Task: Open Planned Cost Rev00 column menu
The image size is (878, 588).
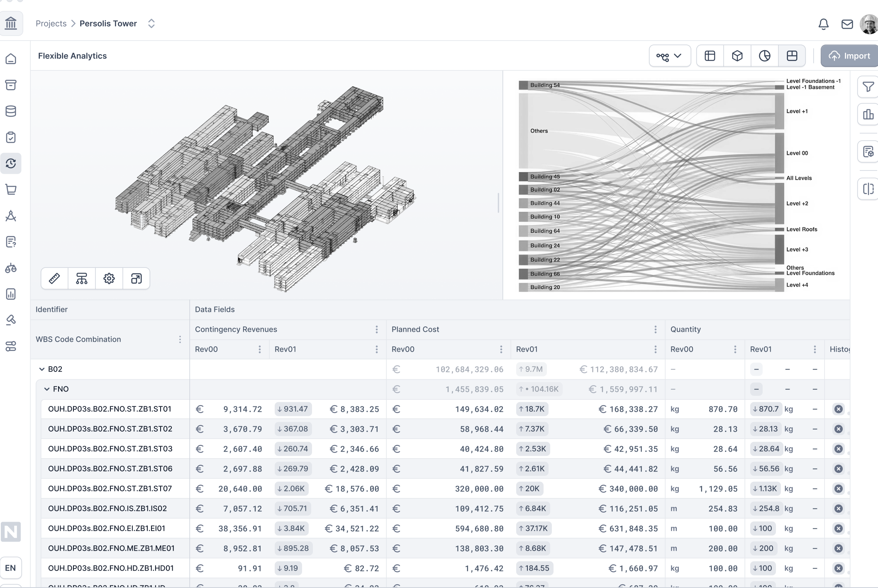Action: 501,349
